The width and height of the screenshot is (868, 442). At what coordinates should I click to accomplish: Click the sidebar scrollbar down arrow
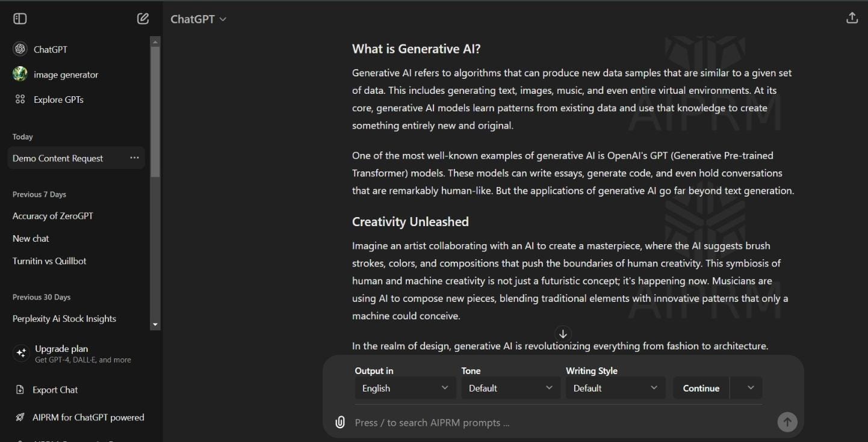[x=155, y=325]
